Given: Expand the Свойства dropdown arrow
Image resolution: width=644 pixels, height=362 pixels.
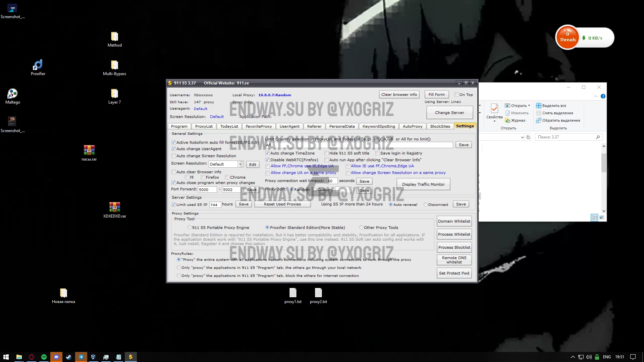Looking at the screenshot, I should coord(494,121).
